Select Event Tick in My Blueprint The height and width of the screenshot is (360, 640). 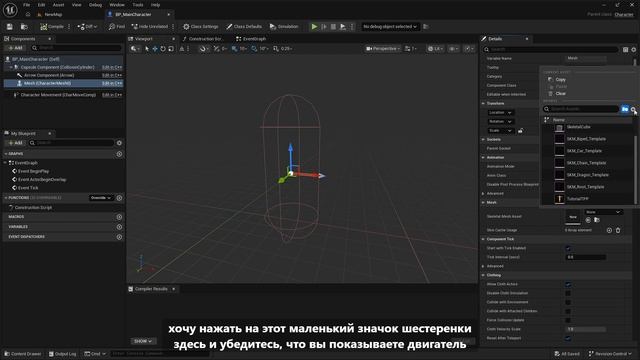point(28,188)
